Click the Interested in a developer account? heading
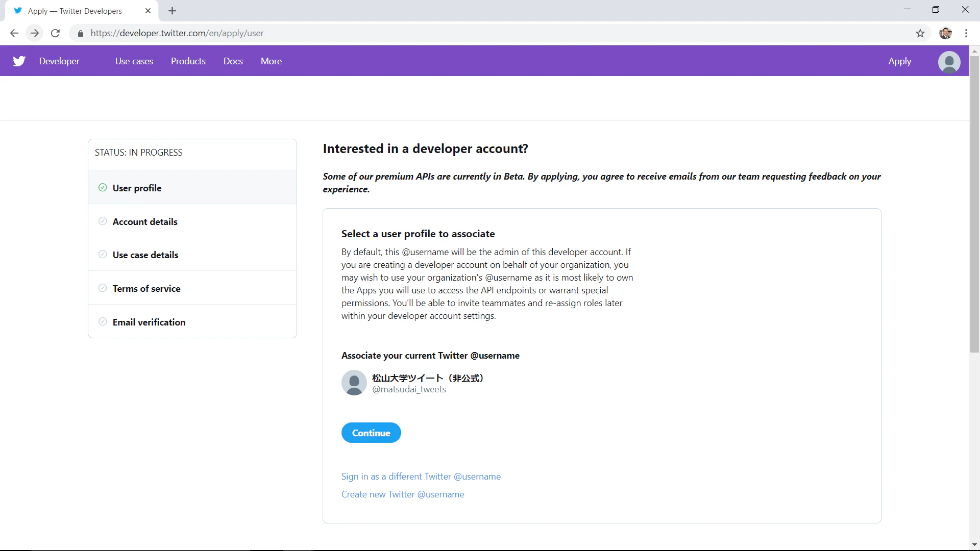Viewport: 980px width, 551px height. [x=425, y=148]
